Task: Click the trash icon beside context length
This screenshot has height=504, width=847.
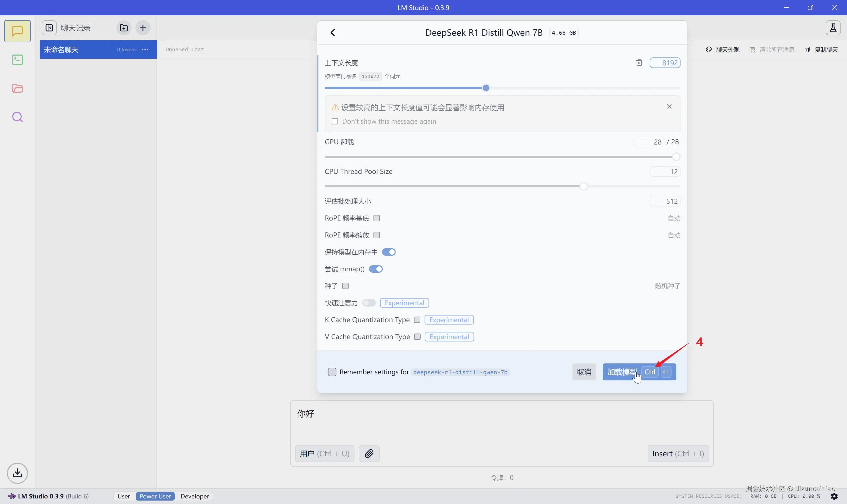Action: click(x=639, y=62)
